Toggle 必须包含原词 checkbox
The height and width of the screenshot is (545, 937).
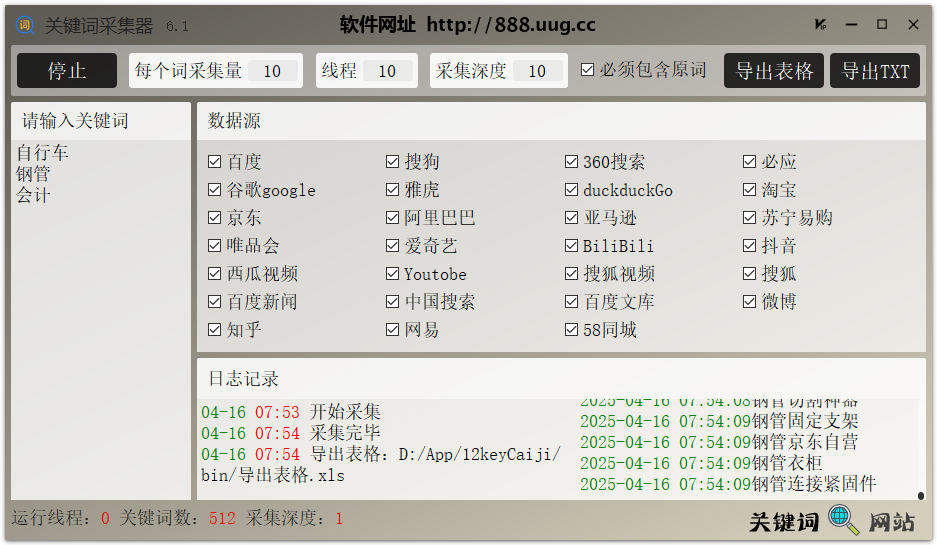[587, 70]
